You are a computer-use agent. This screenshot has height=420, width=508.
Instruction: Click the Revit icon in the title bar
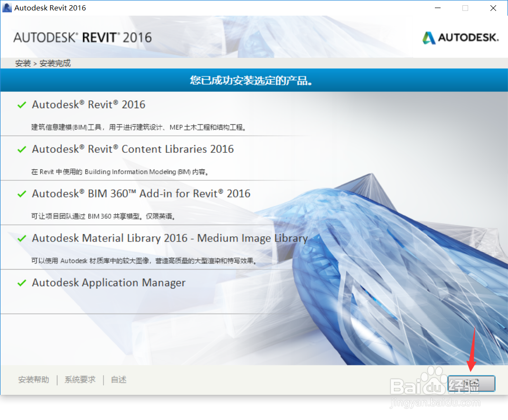[x=7, y=8]
